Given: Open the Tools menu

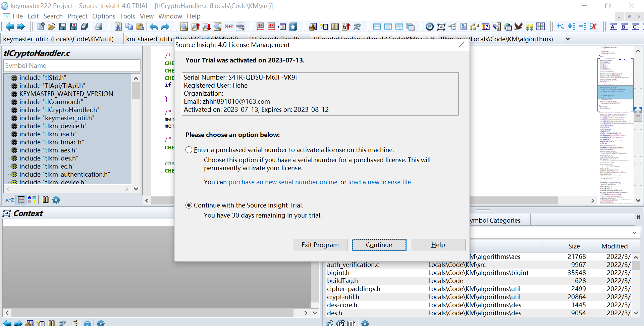Looking at the screenshot, I should pyautogui.click(x=127, y=16).
